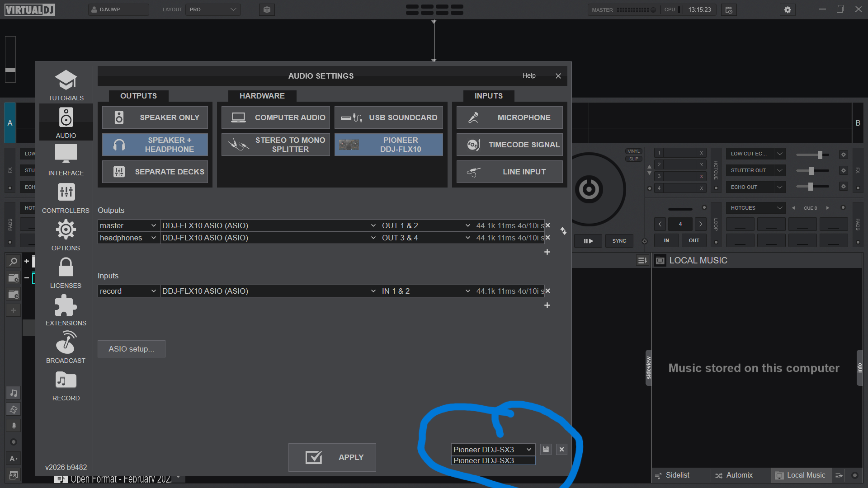Open the OUT 1 & 2 channel dropdown
Viewport: 868px width, 488px height.
coord(426,225)
